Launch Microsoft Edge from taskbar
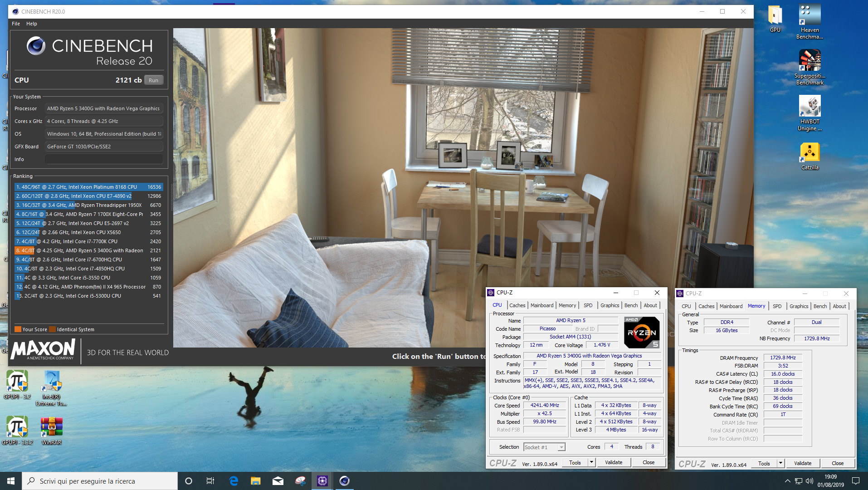Viewport: 868px width, 490px height. pos(234,481)
